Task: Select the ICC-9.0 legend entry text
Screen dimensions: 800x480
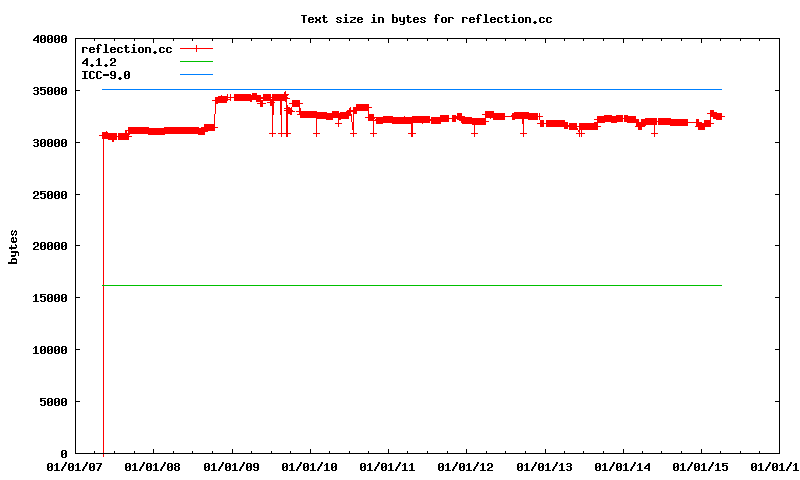Action: 105,75
